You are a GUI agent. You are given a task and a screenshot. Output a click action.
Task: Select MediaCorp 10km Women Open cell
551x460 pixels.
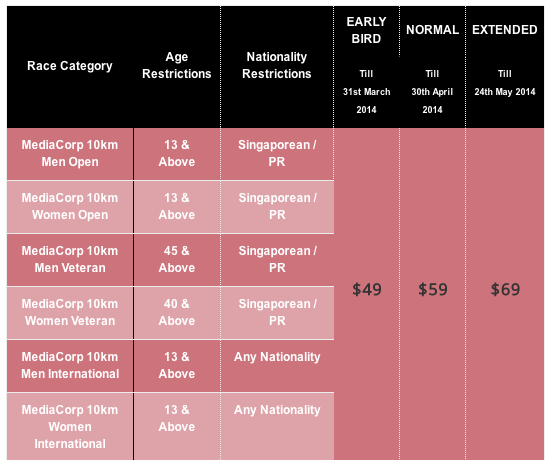pyautogui.click(x=70, y=207)
